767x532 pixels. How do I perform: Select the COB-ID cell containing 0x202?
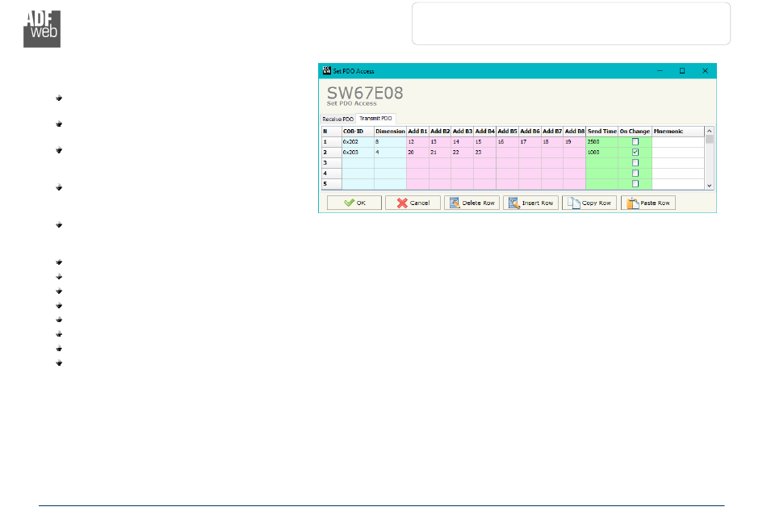point(357,141)
